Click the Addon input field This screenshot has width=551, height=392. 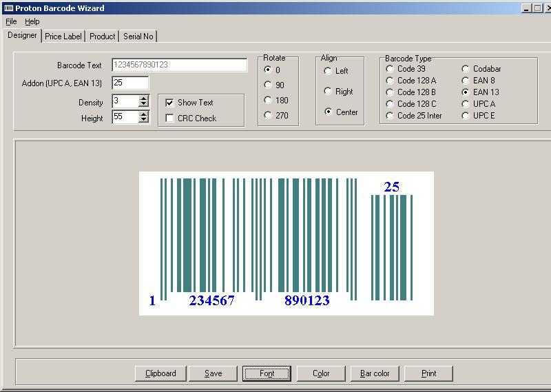pyautogui.click(x=130, y=83)
